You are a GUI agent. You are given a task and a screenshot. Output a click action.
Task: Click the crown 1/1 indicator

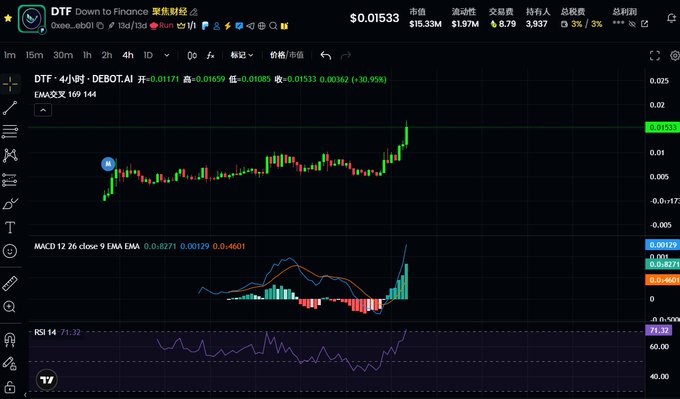pos(186,26)
